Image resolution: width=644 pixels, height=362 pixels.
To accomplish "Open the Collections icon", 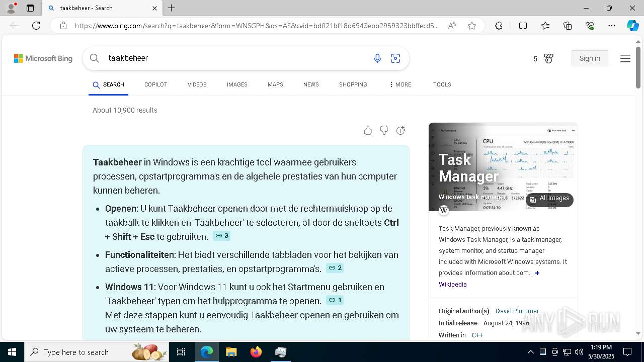I will [x=568, y=26].
